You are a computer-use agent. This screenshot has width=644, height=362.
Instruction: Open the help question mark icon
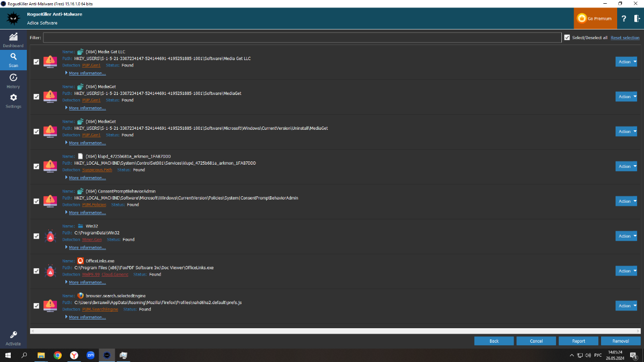(x=624, y=18)
